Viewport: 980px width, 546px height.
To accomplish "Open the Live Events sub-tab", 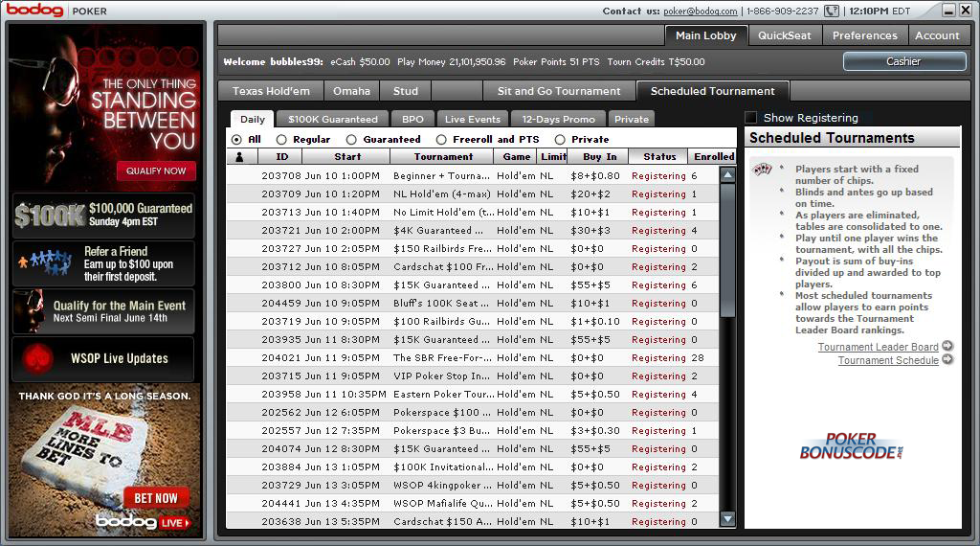I will click(473, 120).
